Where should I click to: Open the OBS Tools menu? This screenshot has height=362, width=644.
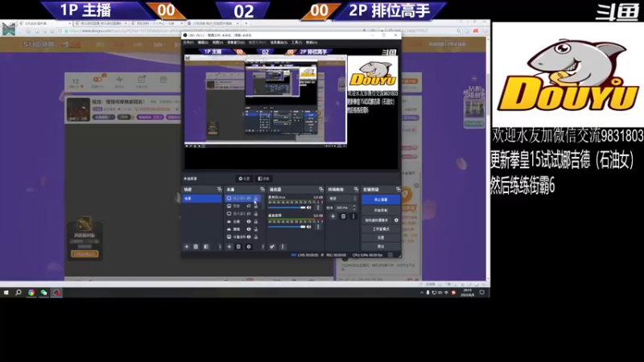tap(296, 43)
